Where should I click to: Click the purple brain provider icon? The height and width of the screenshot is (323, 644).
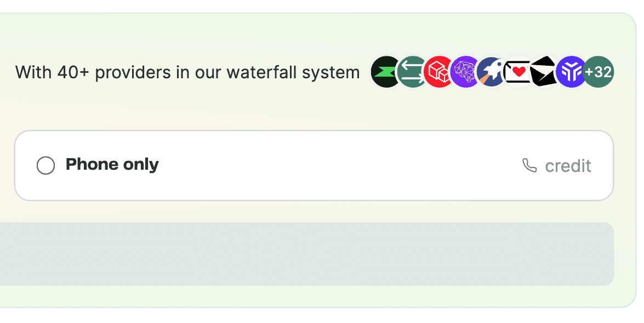(x=464, y=72)
